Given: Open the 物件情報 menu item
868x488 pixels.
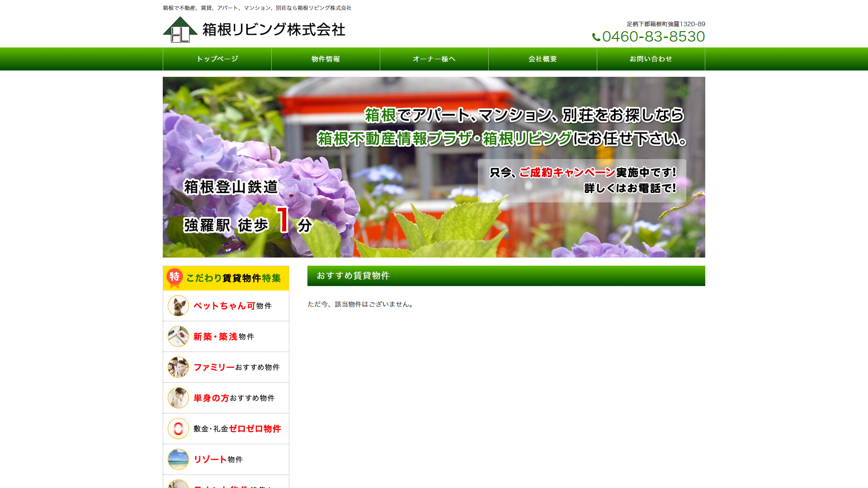Looking at the screenshot, I should [x=325, y=59].
